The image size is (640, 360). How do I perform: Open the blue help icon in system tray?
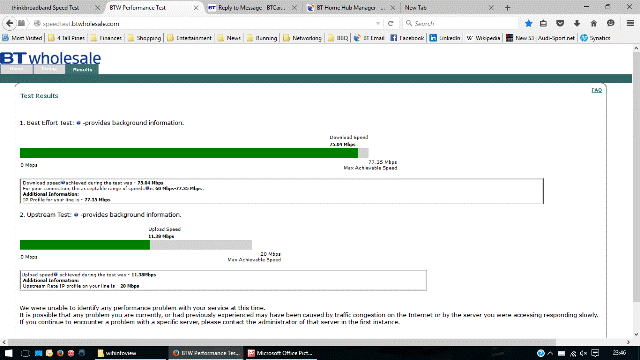540,353
